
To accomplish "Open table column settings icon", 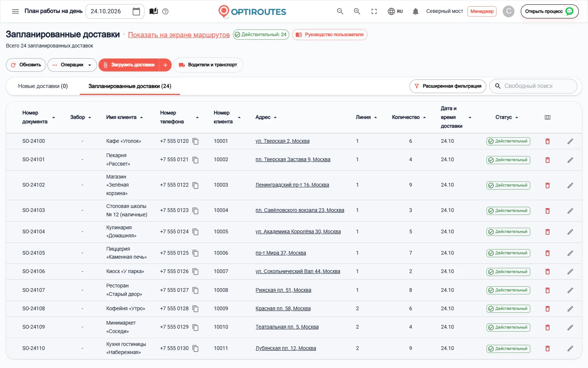I will (x=548, y=117).
